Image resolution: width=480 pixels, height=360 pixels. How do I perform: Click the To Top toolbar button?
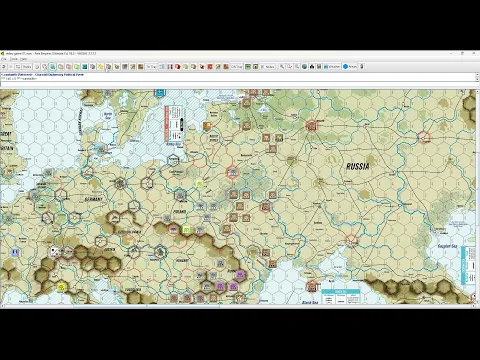[151, 67]
